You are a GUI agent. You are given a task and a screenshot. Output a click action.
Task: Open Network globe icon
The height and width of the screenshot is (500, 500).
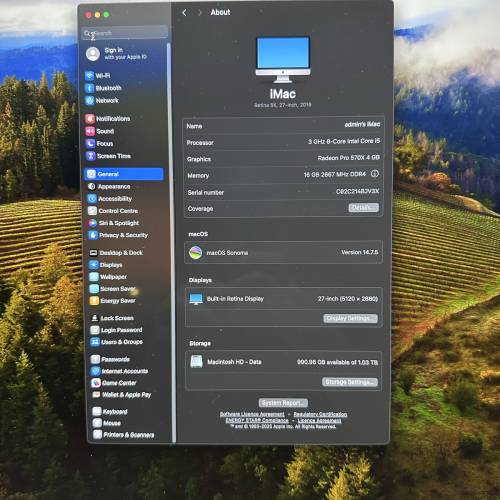point(90,100)
